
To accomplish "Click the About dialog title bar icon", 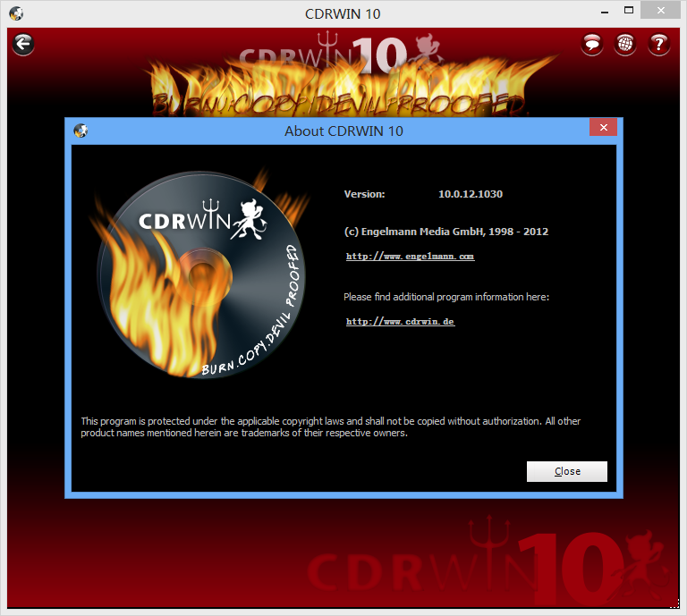I will 81,131.
